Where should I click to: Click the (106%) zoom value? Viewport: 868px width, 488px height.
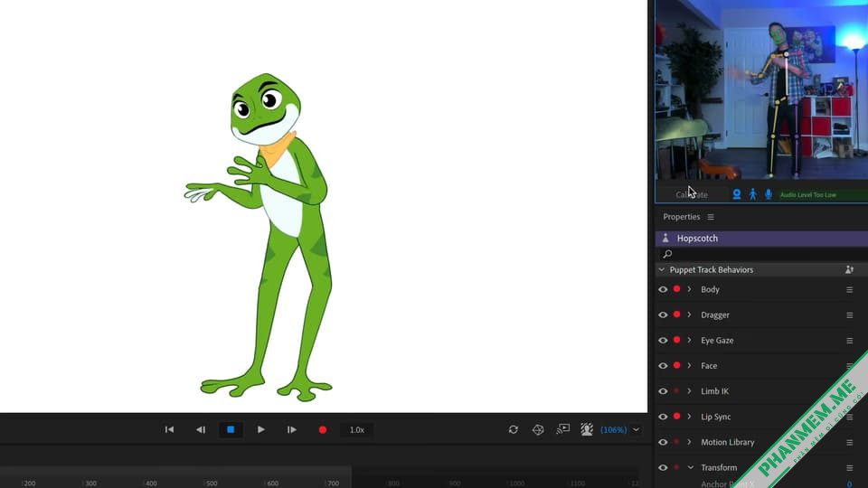613,430
